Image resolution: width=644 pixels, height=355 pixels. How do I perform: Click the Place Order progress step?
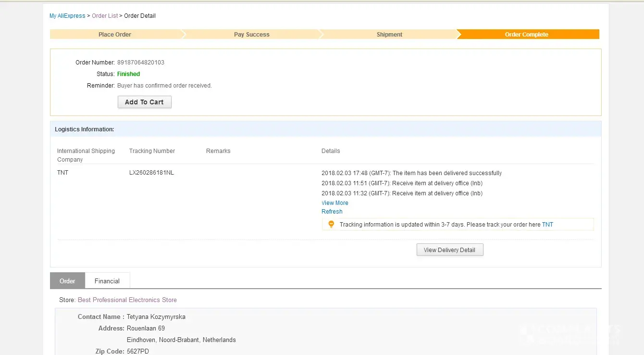pyautogui.click(x=115, y=35)
